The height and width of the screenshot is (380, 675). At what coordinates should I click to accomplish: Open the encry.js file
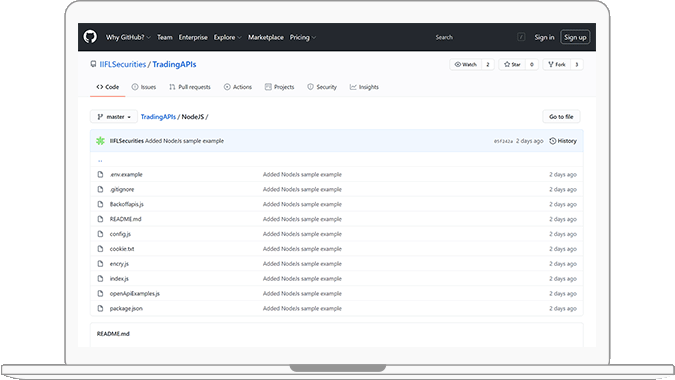click(x=119, y=264)
